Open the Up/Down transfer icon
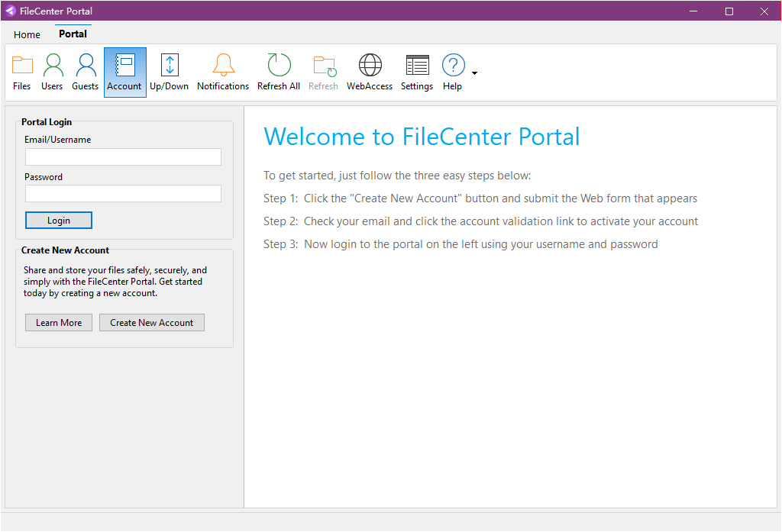Image resolution: width=782 pixels, height=532 pixels. point(169,73)
